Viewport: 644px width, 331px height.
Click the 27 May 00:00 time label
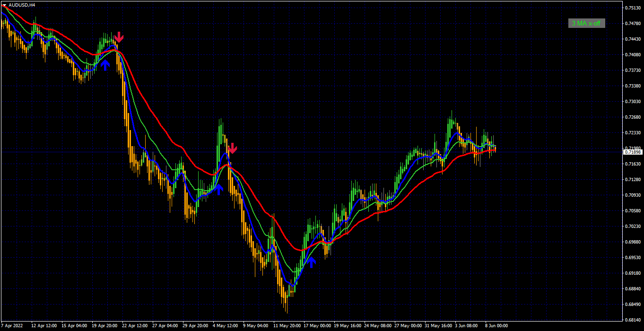pos(407,326)
